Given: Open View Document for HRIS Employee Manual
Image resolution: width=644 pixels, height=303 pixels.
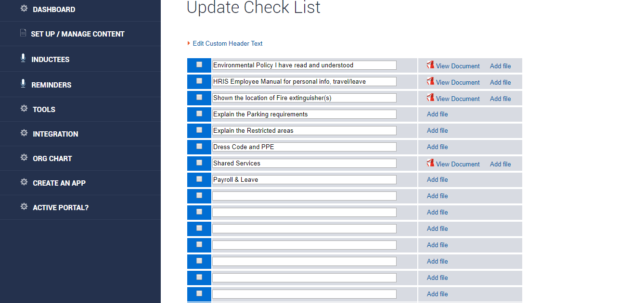Looking at the screenshot, I should [457, 82].
